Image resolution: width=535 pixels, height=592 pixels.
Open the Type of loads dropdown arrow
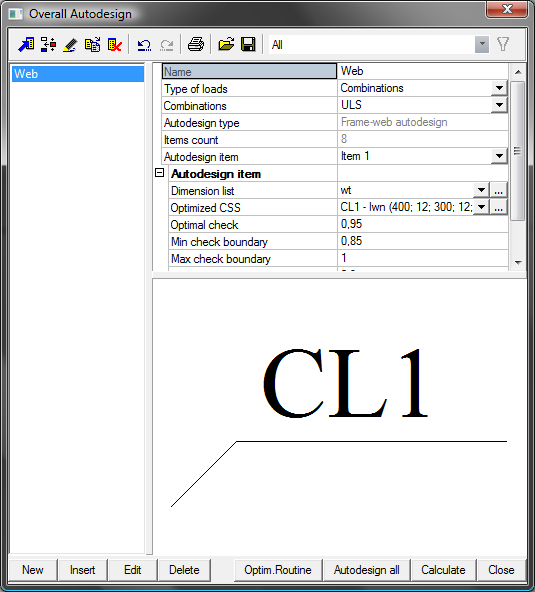tap(499, 88)
